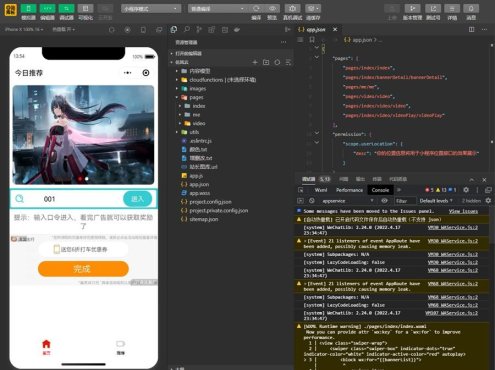This screenshot has height=370, width=495.
Task: Show more debugger tabs chevron
Action: click(x=399, y=190)
